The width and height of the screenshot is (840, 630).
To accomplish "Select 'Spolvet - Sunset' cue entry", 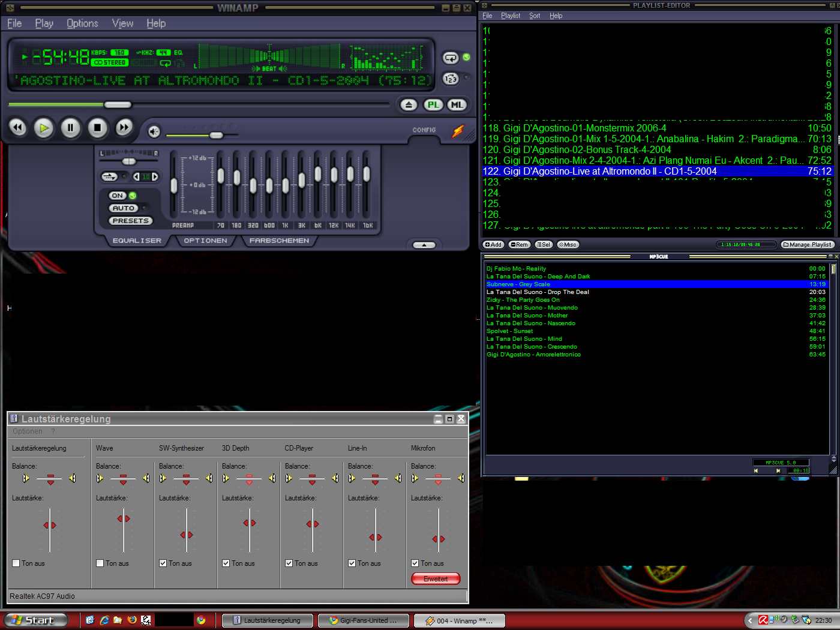I will [656, 331].
